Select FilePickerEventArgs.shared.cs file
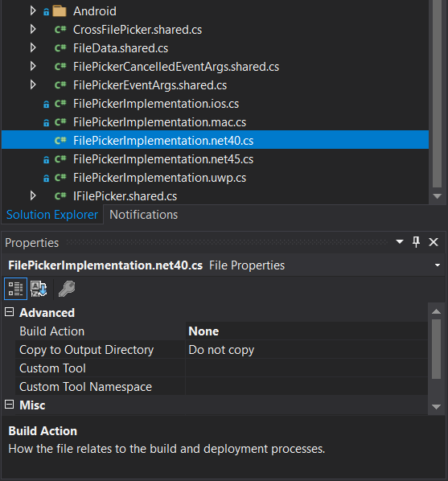Screen dimensions: 448x481 150,85
